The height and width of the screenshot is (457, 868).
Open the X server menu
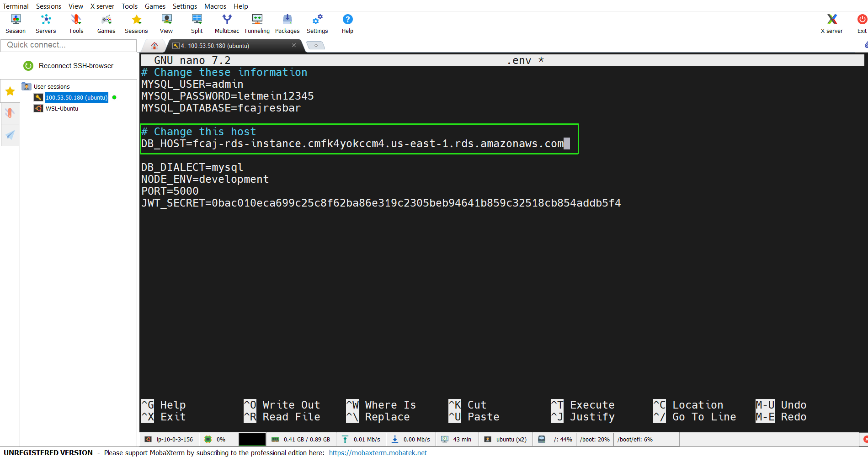102,6
